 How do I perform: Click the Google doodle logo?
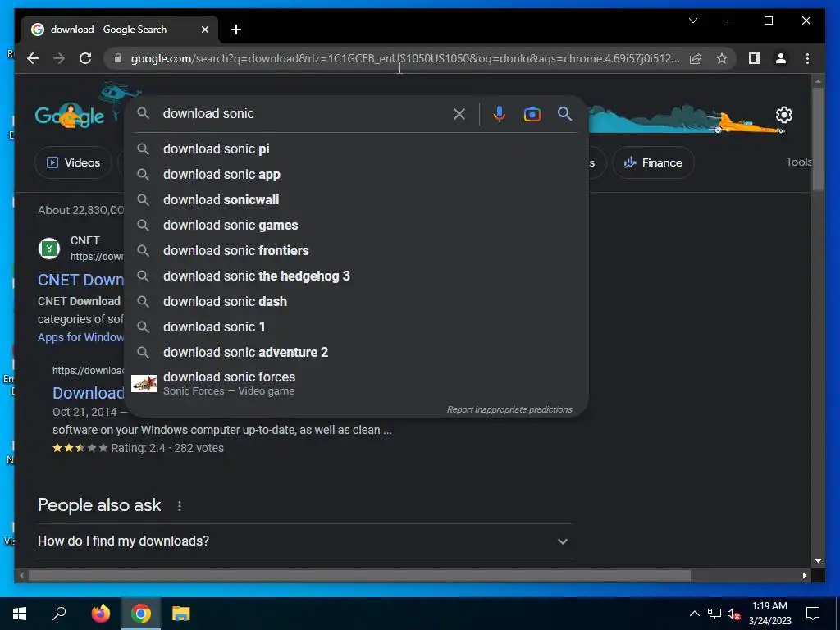pos(70,115)
